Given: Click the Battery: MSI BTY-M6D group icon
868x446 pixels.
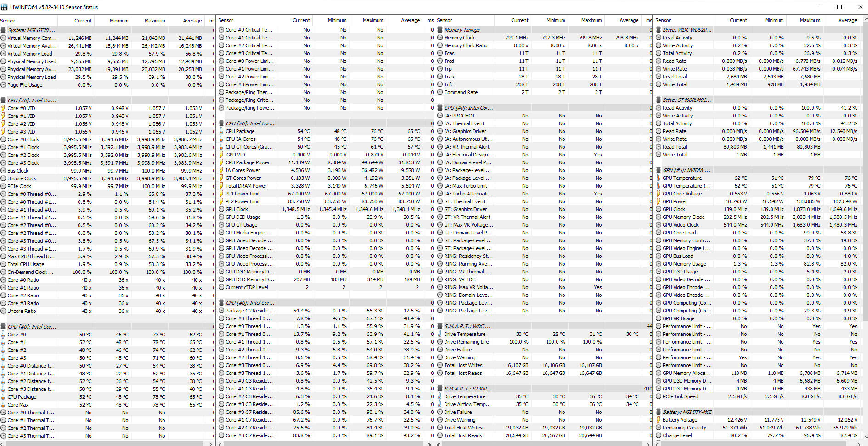Looking at the screenshot, I should click(x=659, y=412).
